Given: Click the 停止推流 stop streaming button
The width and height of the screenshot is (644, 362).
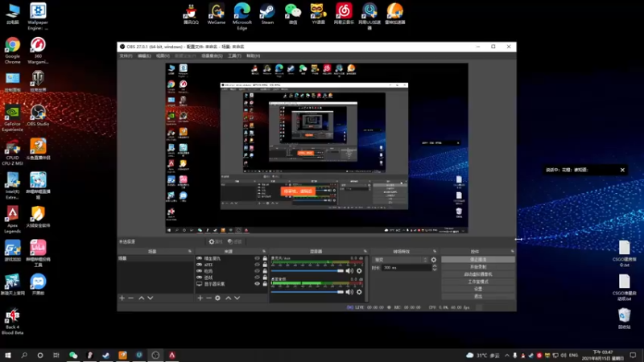Looking at the screenshot, I should click(478, 259).
